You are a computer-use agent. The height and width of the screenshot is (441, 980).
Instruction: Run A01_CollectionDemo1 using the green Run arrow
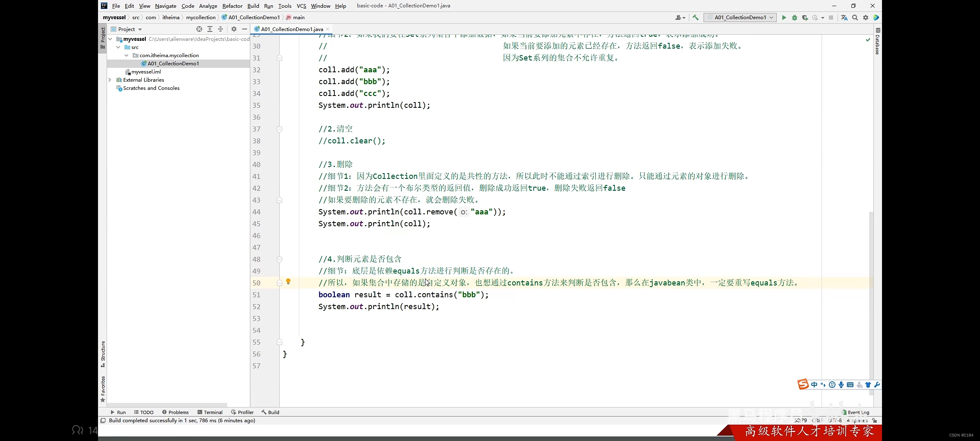pos(784,18)
